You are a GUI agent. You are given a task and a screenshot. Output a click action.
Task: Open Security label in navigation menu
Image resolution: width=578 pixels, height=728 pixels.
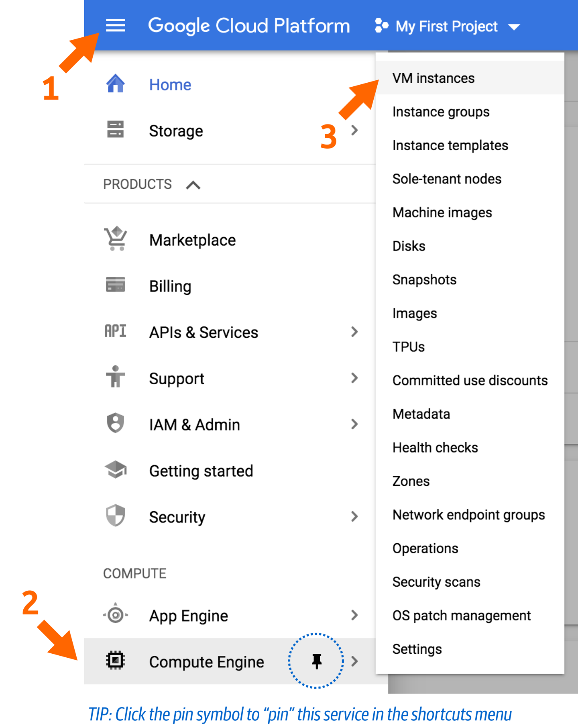point(177,518)
